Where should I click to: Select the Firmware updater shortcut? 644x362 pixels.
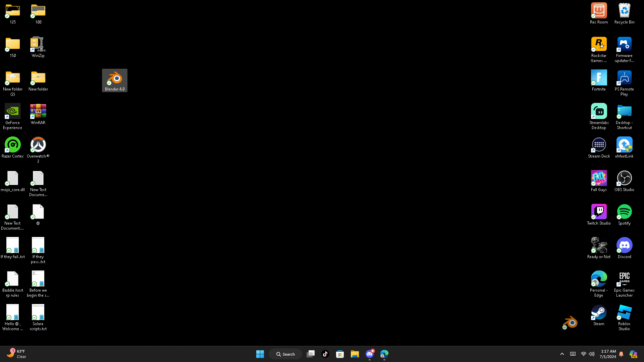[625, 50]
